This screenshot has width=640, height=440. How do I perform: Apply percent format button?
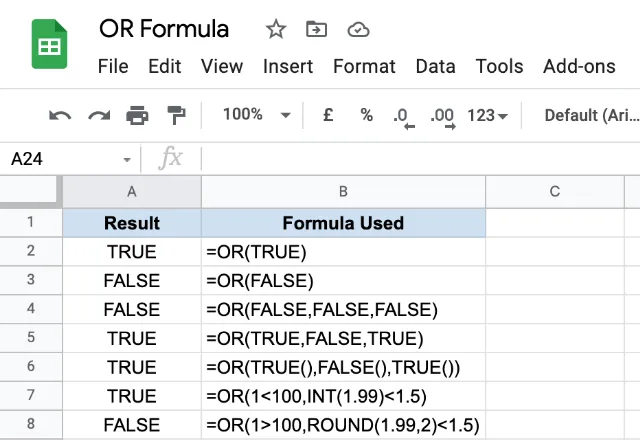[x=367, y=115]
